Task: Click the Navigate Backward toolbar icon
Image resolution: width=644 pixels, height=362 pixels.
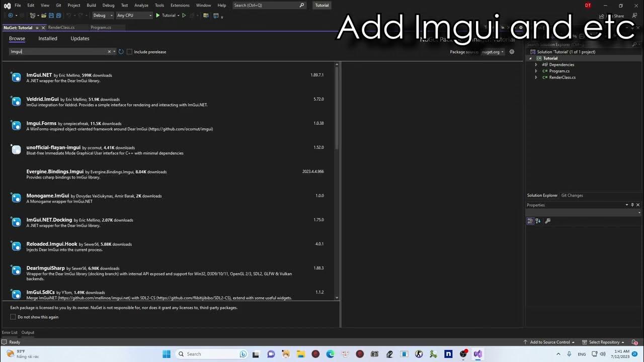Action: [10, 16]
